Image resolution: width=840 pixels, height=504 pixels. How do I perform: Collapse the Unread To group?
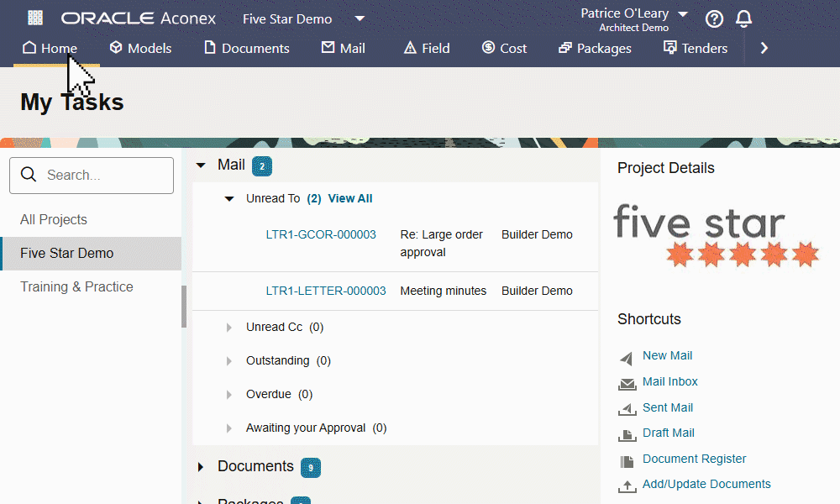pyautogui.click(x=229, y=199)
